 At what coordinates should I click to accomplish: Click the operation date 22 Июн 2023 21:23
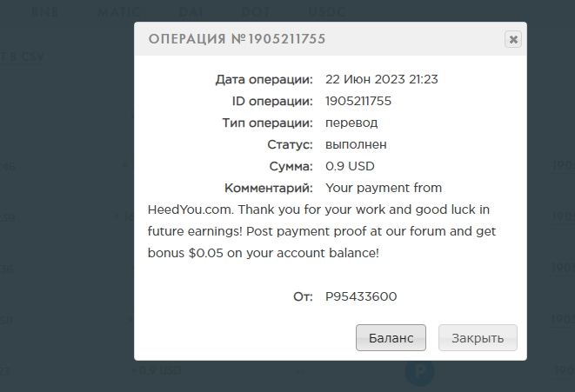tap(381, 79)
